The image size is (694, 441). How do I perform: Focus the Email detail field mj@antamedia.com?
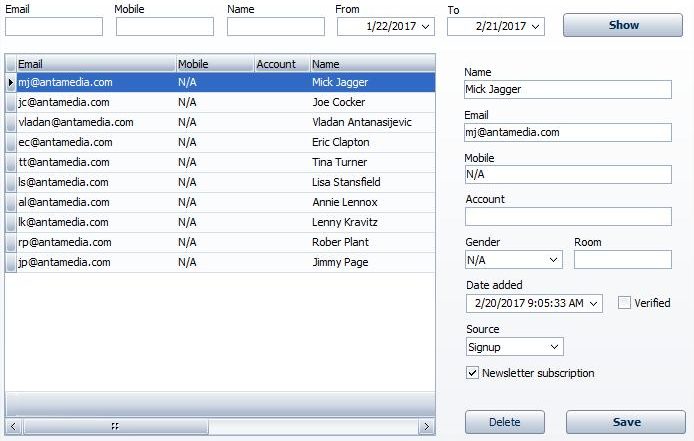pos(568,132)
